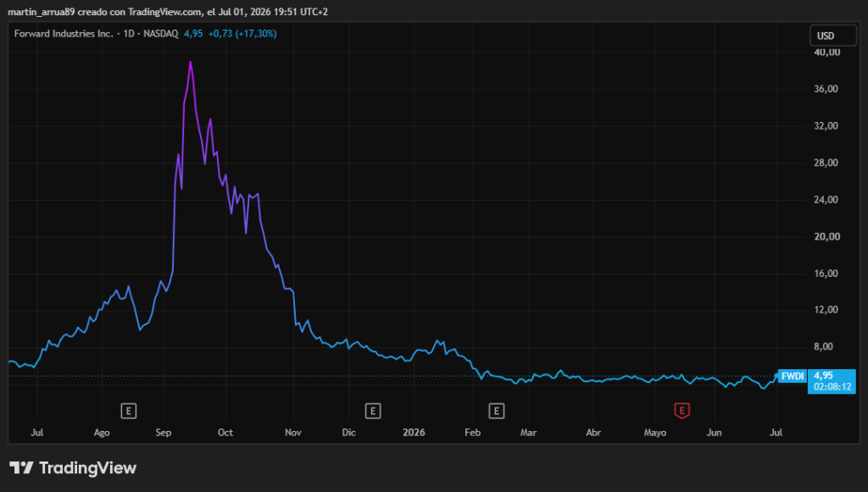The image size is (868, 492).
Task: Click the red earnings marker near Mayo
Action: point(682,411)
